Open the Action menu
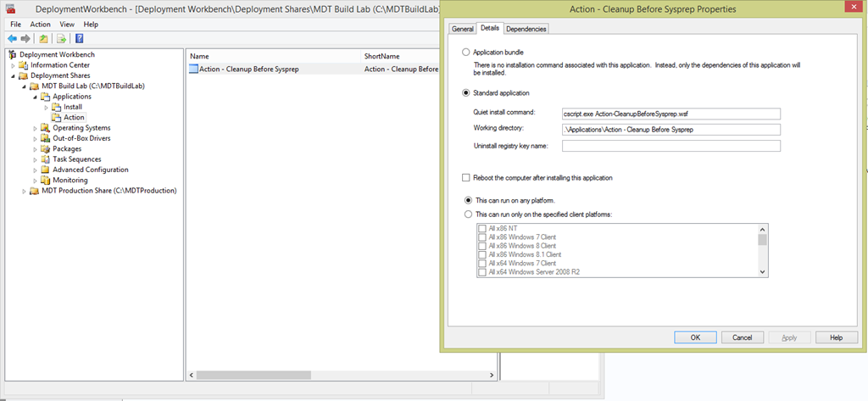868x401 pixels. pyautogui.click(x=41, y=25)
